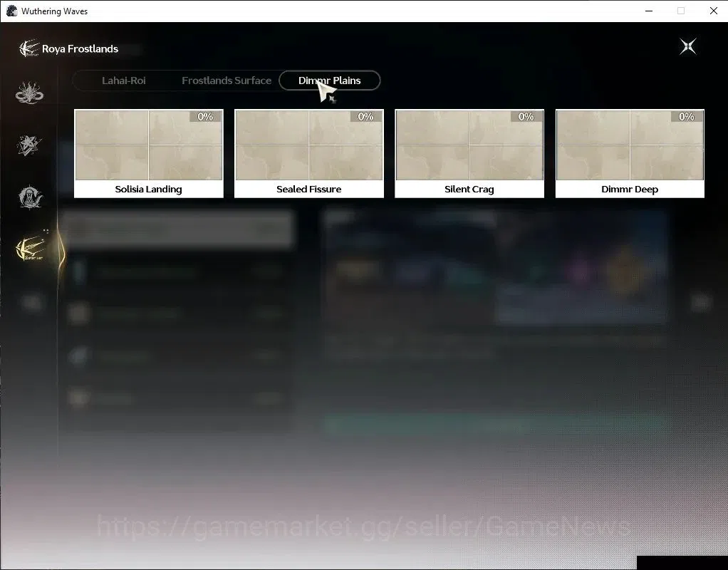The height and width of the screenshot is (570, 728).
Task: Click the Sealed Fissure label text
Action: (x=308, y=189)
